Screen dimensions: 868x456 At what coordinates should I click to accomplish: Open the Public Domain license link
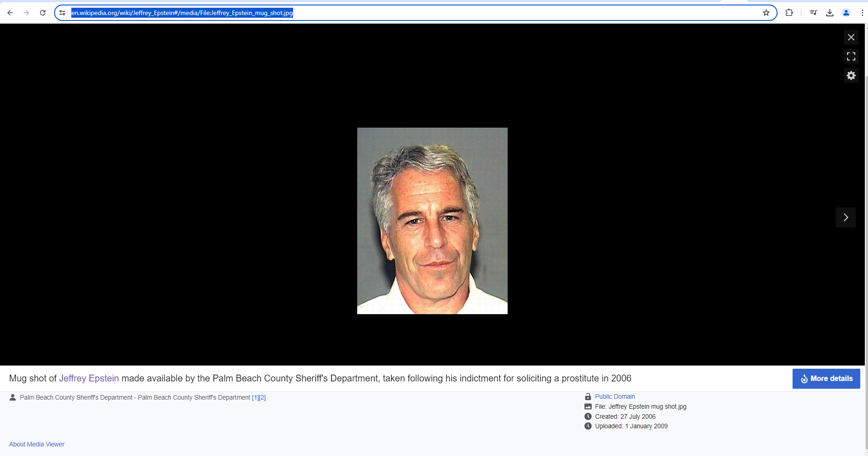[x=614, y=396]
